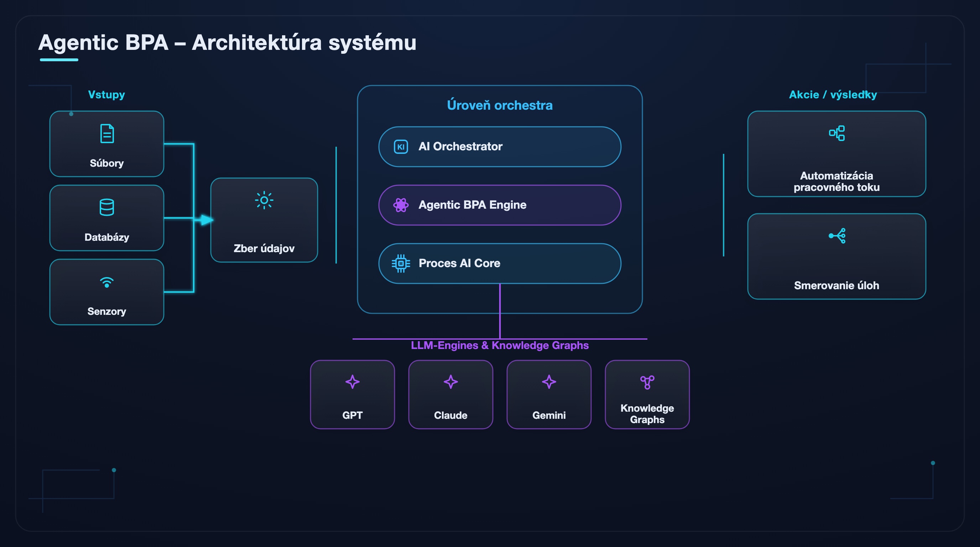Click the KI icon beside AI Orchestrator
The height and width of the screenshot is (547, 980).
(401, 147)
